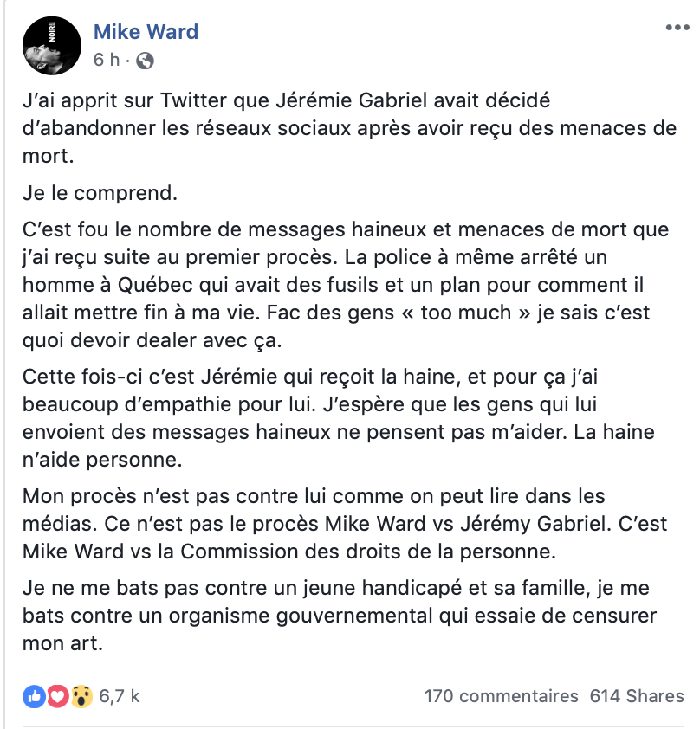700x729 pixels.
Task: Click the blue thumbs-up Like reaction icon
Action: (34, 696)
